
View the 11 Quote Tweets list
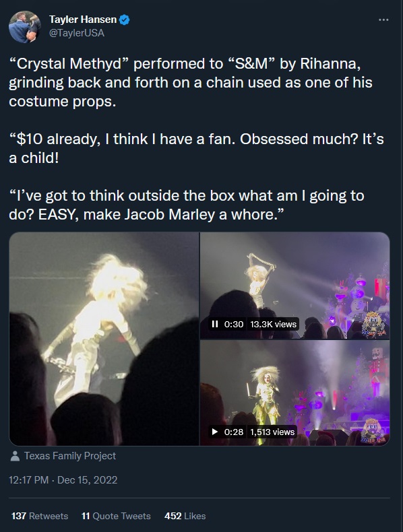tap(116, 516)
